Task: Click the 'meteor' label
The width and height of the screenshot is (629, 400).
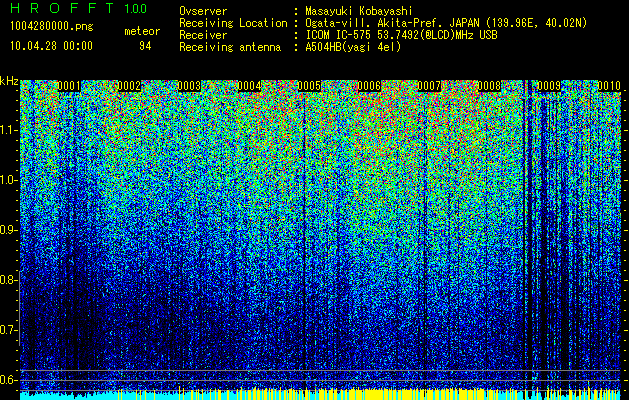Action: pyautogui.click(x=142, y=31)
